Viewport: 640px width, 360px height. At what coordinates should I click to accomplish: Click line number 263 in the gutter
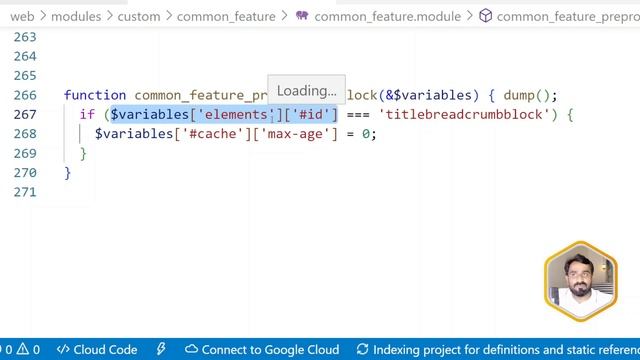point(25,37)
